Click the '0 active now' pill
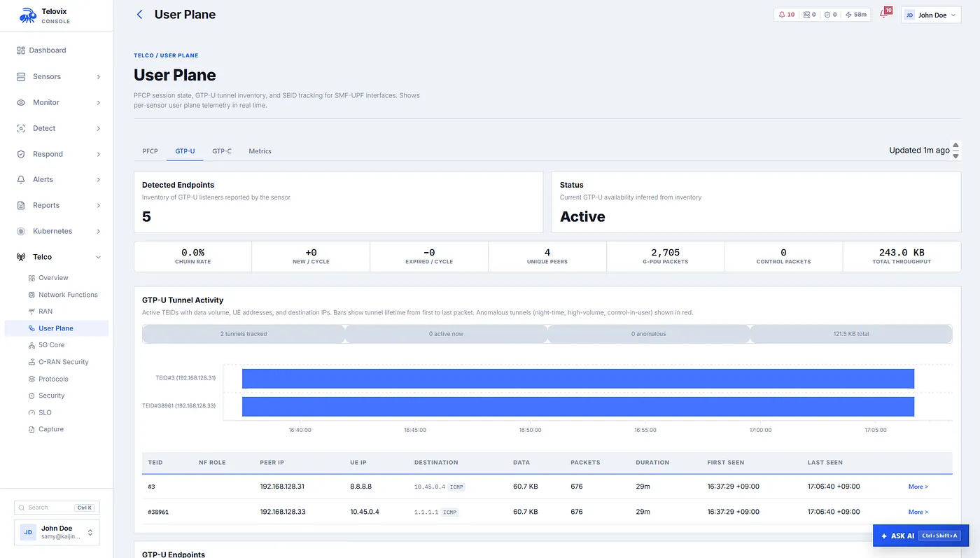This screenshot has height=558, width=980. tap(446, 334)
